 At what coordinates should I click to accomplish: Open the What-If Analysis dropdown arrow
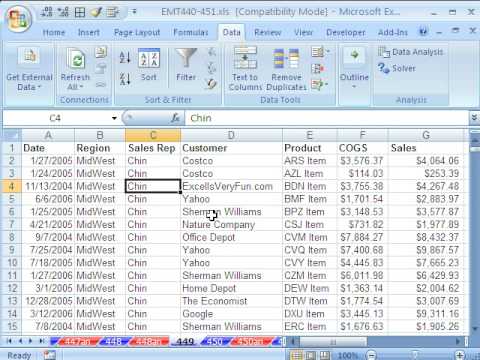(x=327, y=84)
